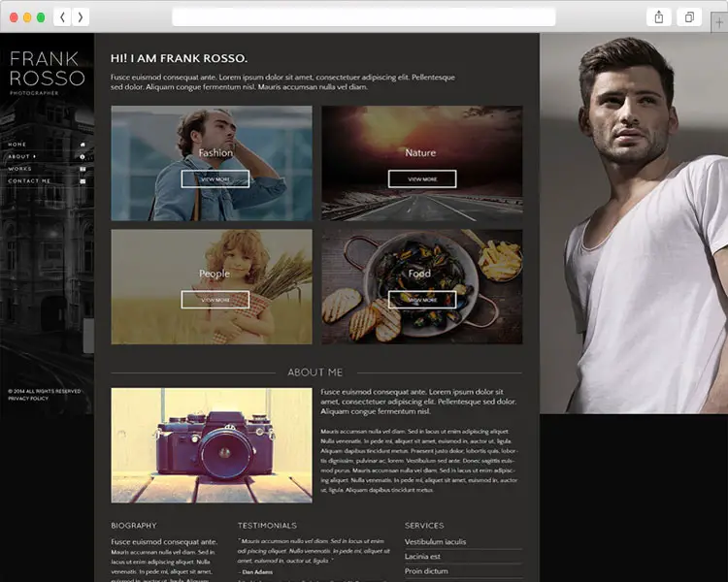
Task: Click View More on Food tile
Action: point(422,300)
